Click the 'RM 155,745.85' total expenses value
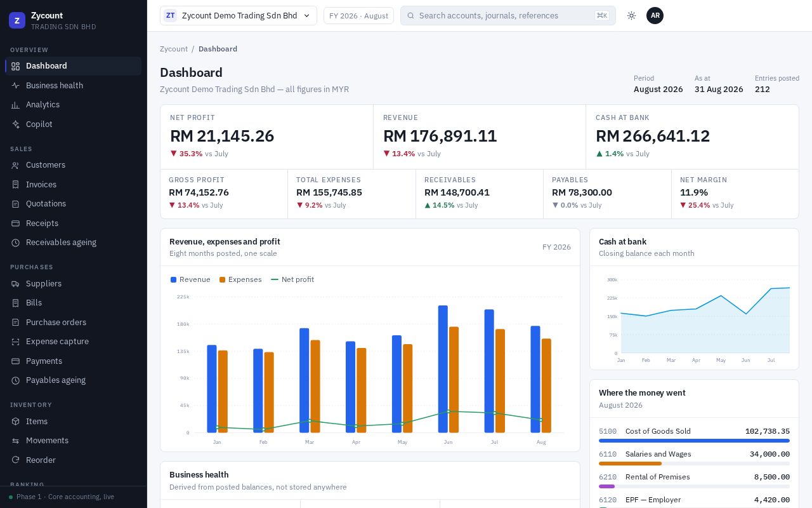812x508 pixels. (329, 192)
